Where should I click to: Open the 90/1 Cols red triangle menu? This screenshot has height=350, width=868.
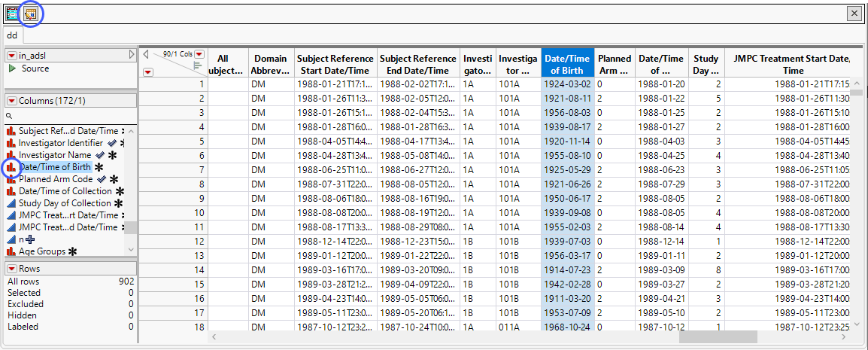[199, 54]
